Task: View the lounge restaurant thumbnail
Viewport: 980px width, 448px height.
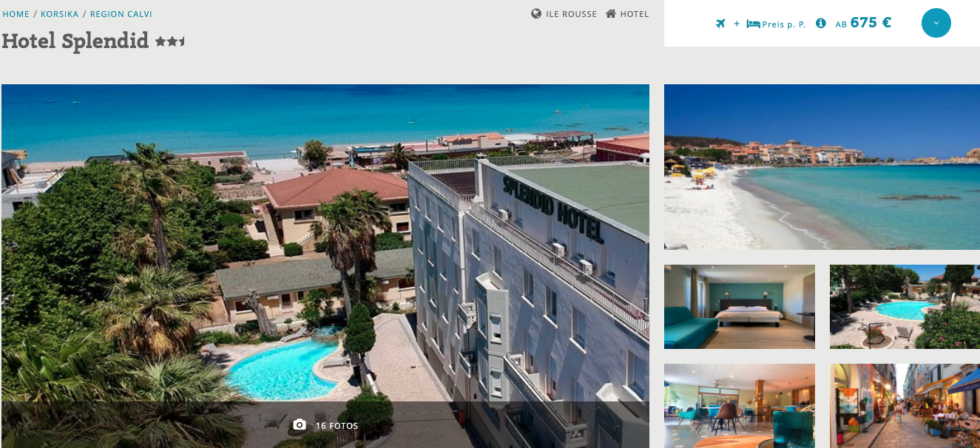Action: [740, 406]
